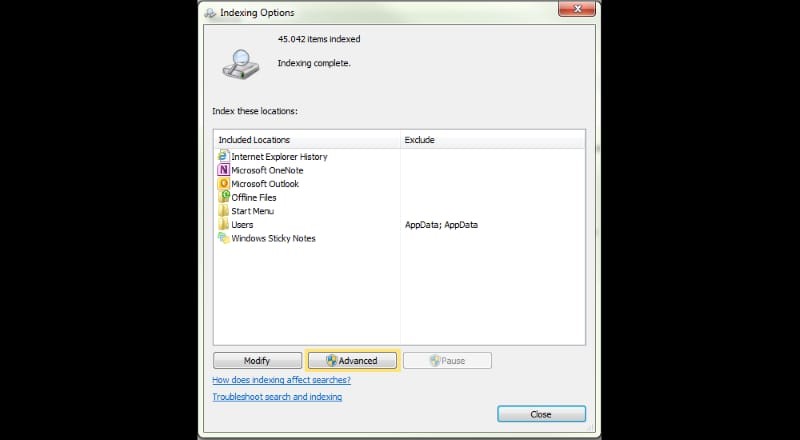Select Windows Sticky Notes location

(x=273, y=238)
